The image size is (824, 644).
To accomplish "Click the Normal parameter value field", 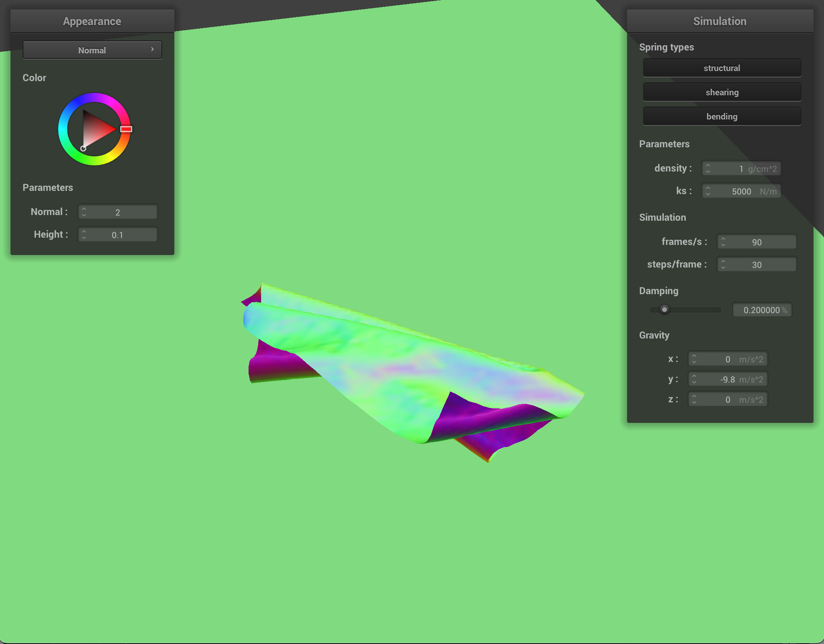I will [x=118, y=212].
